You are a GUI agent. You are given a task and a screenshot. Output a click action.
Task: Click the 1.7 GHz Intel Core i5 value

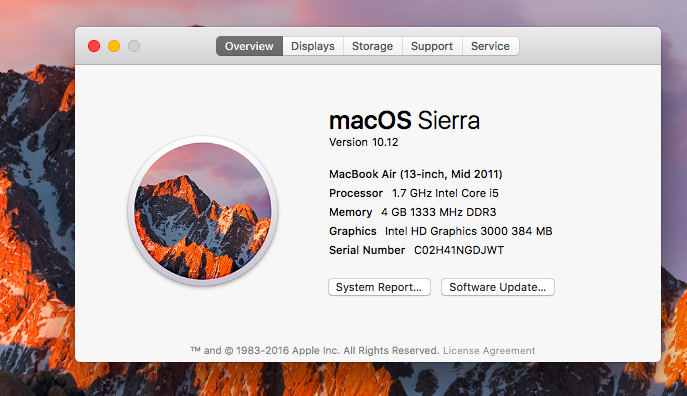[445, 193]
